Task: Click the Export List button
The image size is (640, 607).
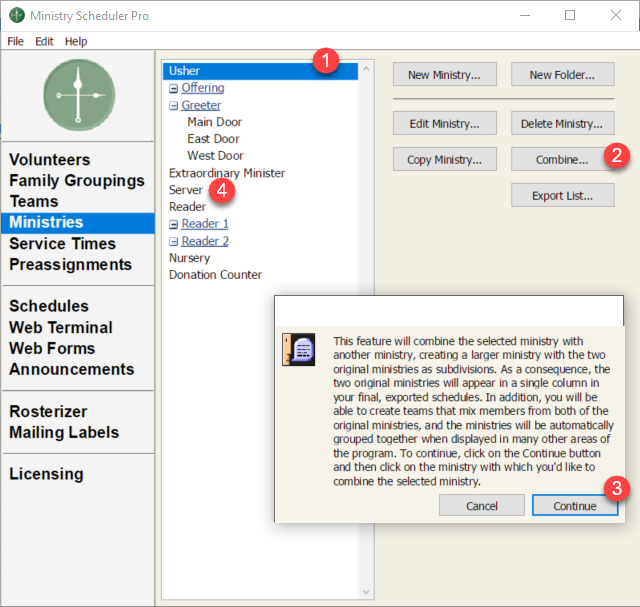Action: [562, 195]
